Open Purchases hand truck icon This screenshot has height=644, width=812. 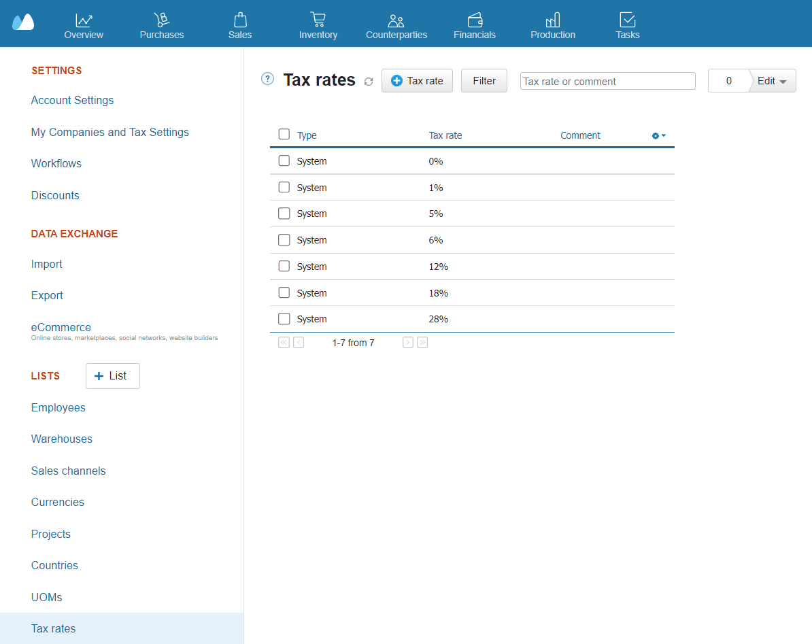pos(161,20)
